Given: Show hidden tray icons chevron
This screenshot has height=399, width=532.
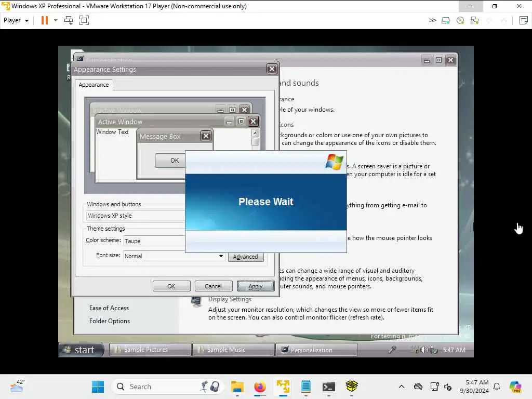Looking at the screenshot, I should pyautogui.click(x=402, y=387).
